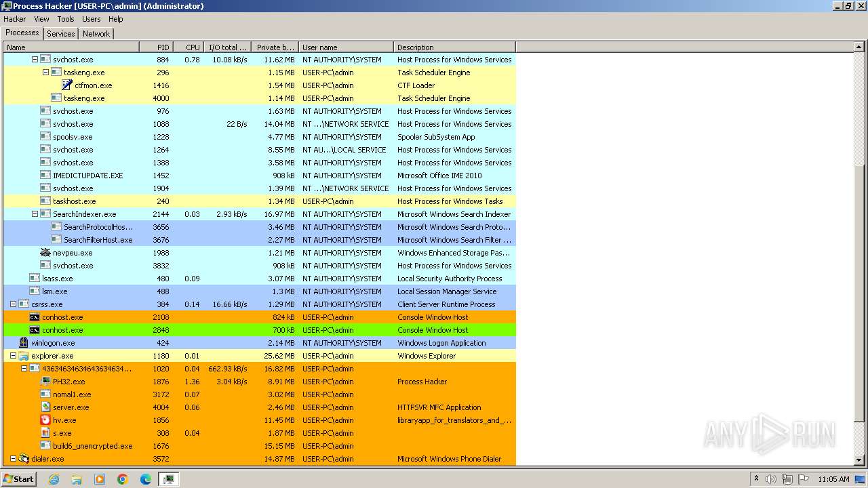Viewport: 868px width, 488px height.
Task: Click the lsass.exe process icon
Action: point(35,279)
